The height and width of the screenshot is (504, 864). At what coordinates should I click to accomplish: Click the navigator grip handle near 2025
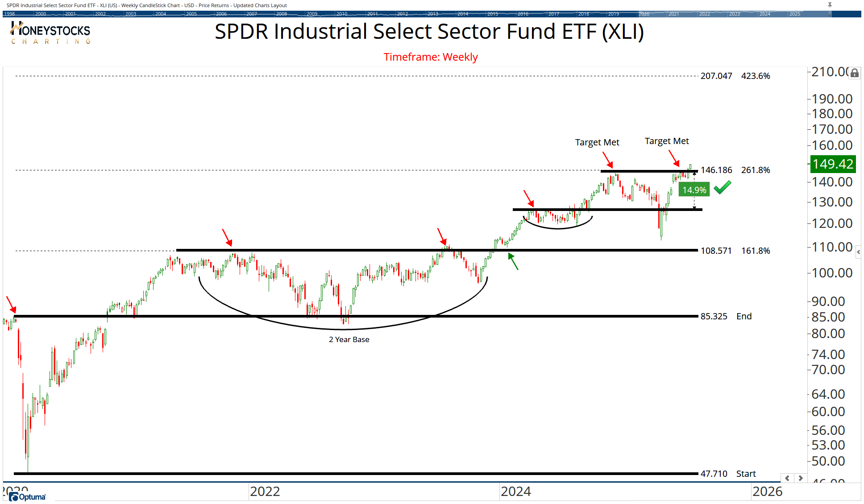tap(830, 14)
